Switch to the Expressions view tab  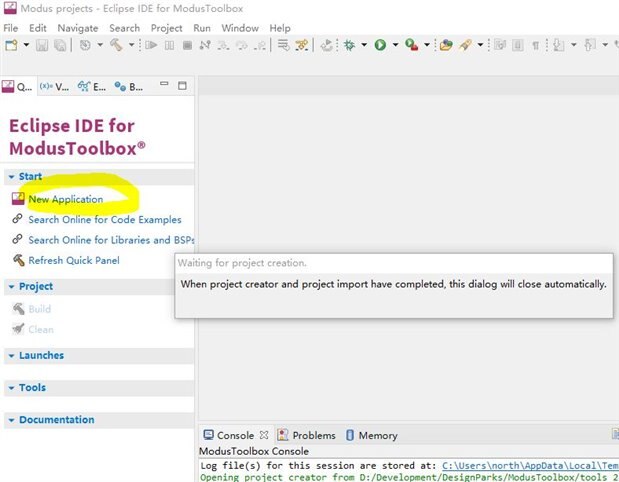click(92, 86)
